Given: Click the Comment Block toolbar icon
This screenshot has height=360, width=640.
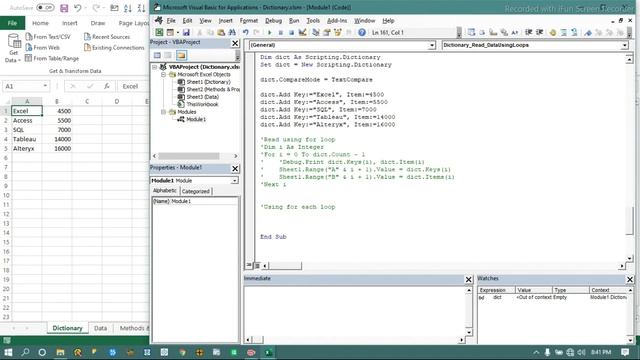Looking at the screenshot, I should [564, 33].
